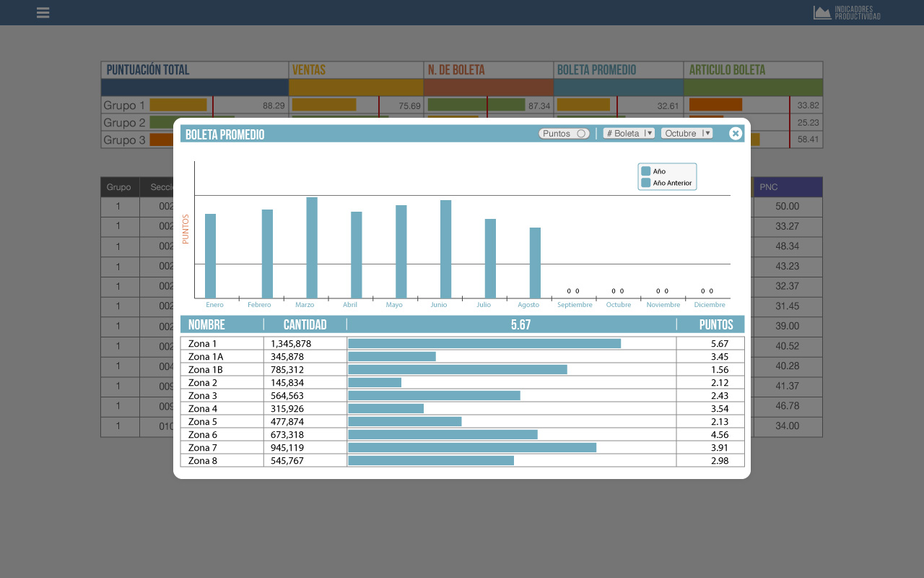This screenshot has width=924, height=578.
Task: Click the Marzo bar in chart
Action: [x=312, y=248]
